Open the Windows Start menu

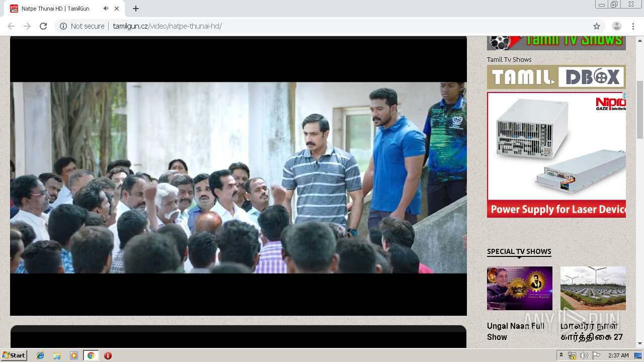[x=14, y=355]
